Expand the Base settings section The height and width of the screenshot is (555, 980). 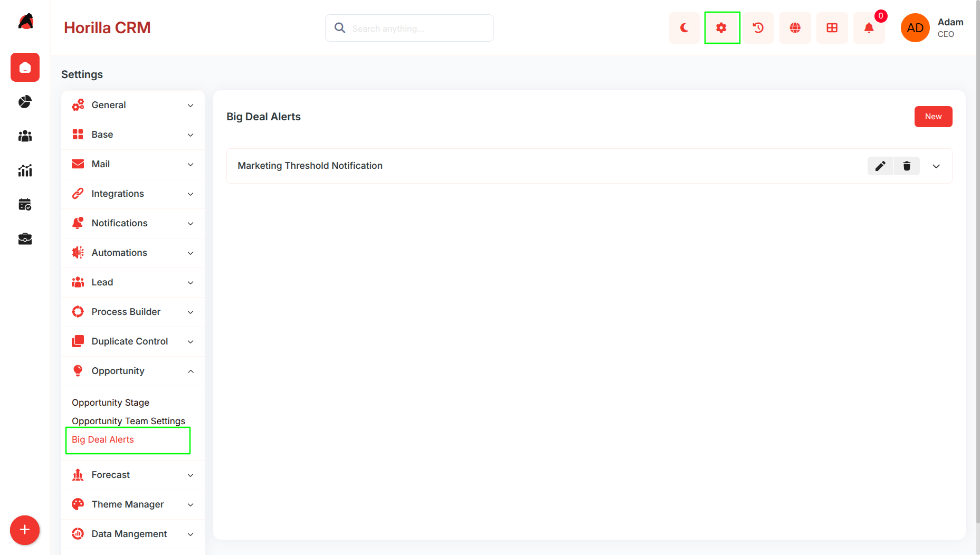[x=133, y=135]
